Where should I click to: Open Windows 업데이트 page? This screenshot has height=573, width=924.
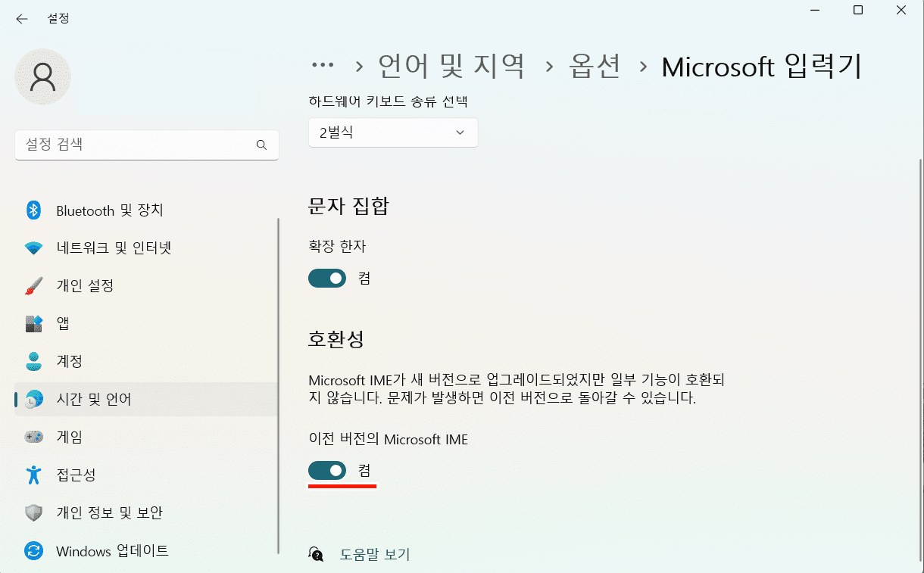(x=146, y=551)
